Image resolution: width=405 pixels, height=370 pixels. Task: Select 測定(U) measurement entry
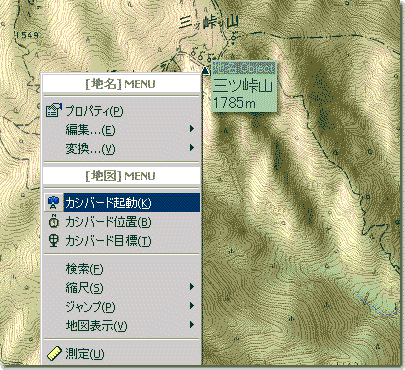click(x=122, y=354)
